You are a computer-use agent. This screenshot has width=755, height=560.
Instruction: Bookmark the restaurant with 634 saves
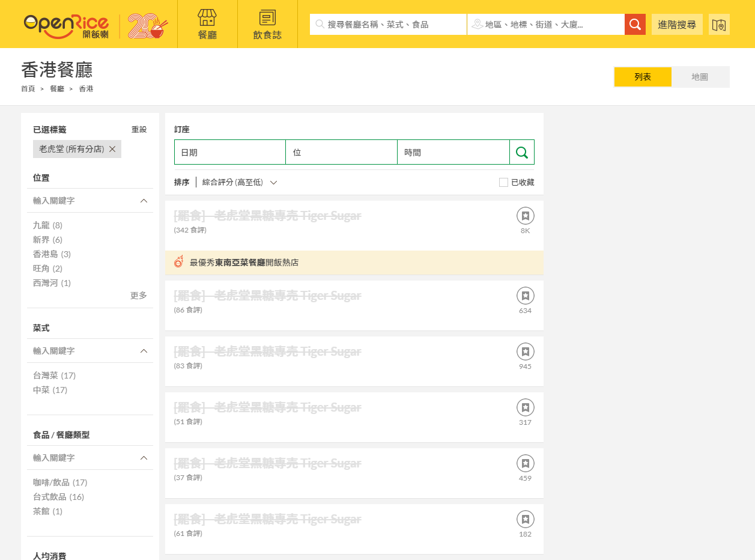pos(526,296)
